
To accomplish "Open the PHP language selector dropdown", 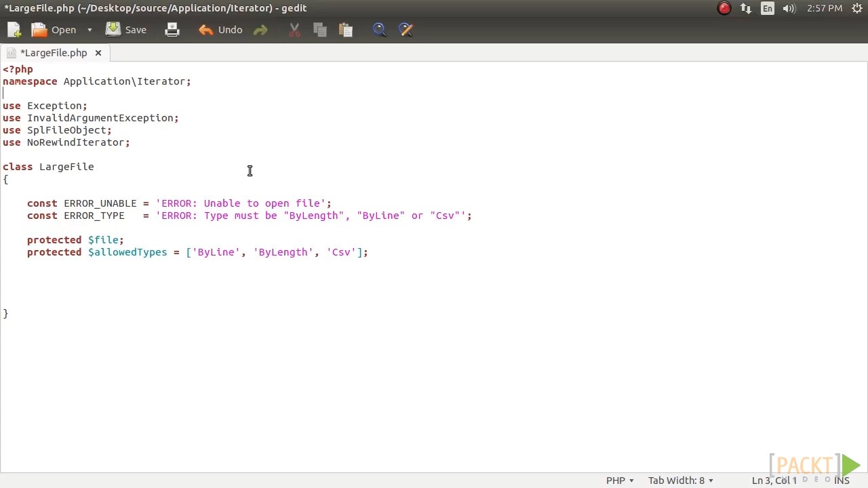I will (620, 481).
